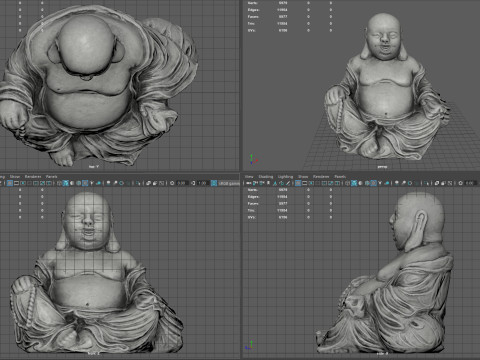Screen dimensions: 480x360
Task: Open Panels menu of front view panel
Action: coord(52,177)
